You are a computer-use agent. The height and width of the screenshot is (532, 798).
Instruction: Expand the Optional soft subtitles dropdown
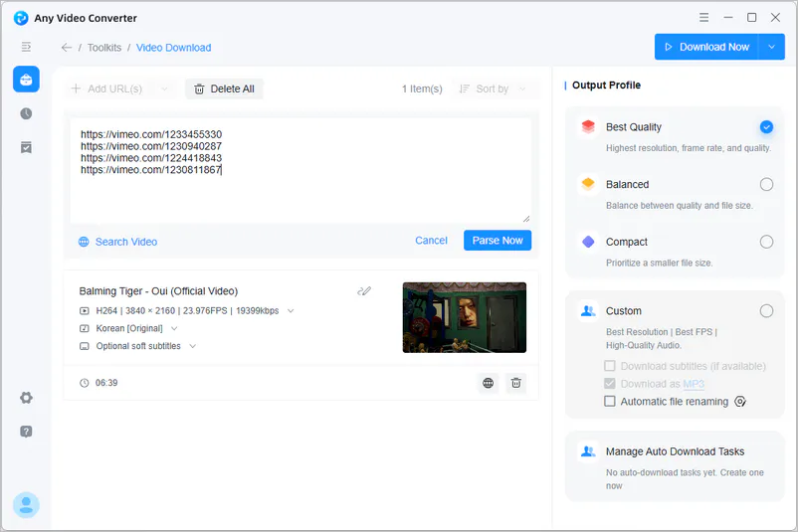point(192,346)
